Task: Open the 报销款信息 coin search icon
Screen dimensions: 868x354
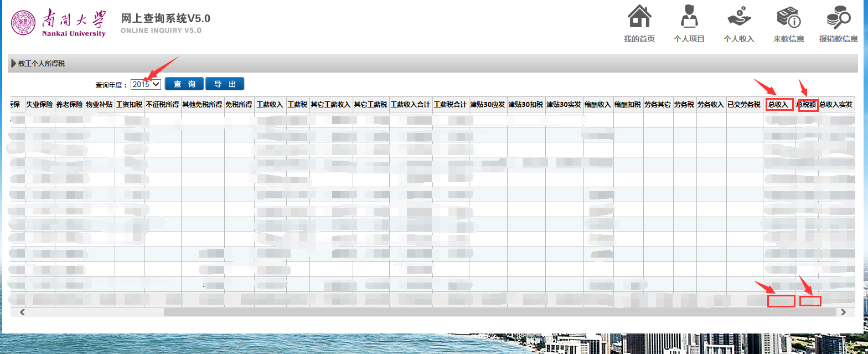Action: (x=838, y=17)
